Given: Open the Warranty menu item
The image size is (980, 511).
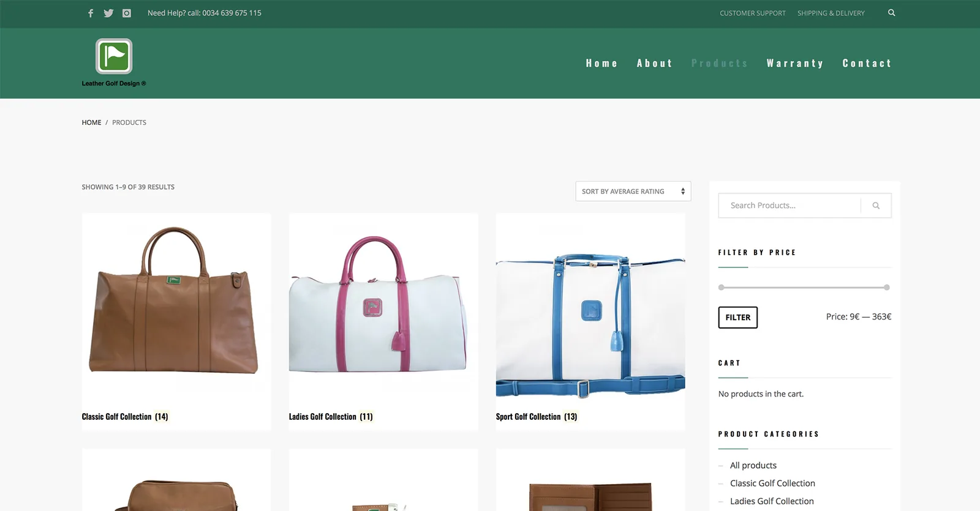Looking at the screenshot, I should [x=794, y=63].
